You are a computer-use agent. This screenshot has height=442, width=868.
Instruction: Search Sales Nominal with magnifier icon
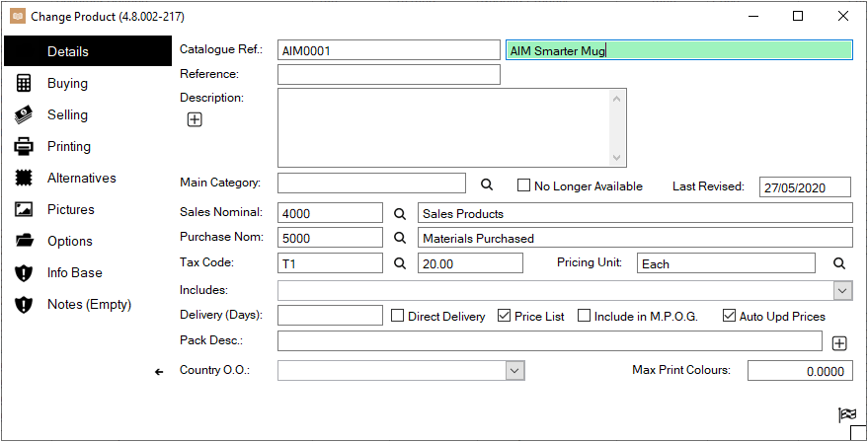pos(400,213)
